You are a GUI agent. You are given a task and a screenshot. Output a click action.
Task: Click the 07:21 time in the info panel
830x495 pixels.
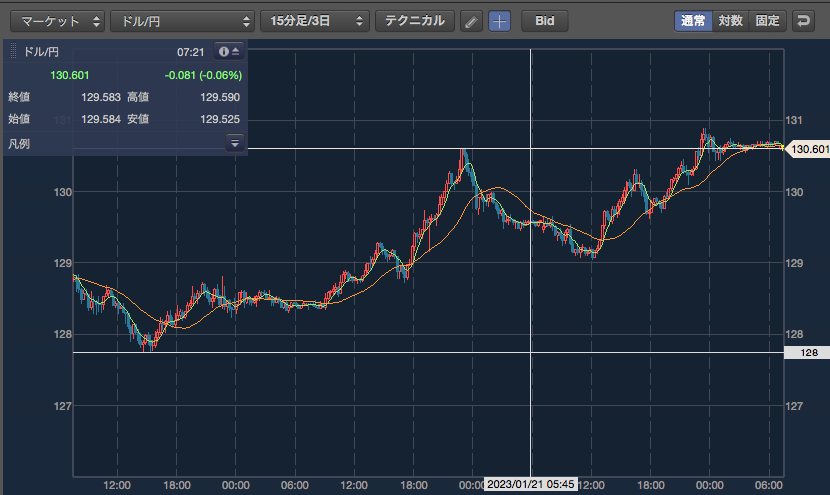tap(191, 52)
